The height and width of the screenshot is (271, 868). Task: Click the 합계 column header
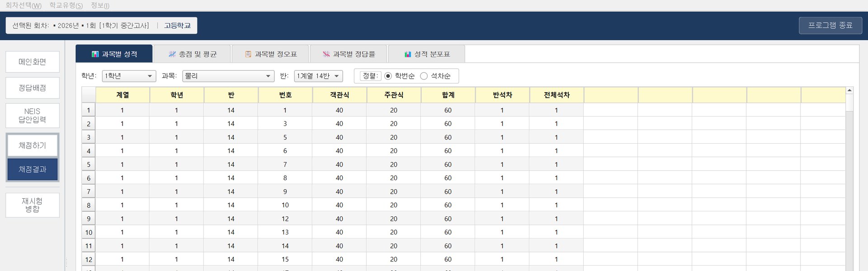click(448, 95)
